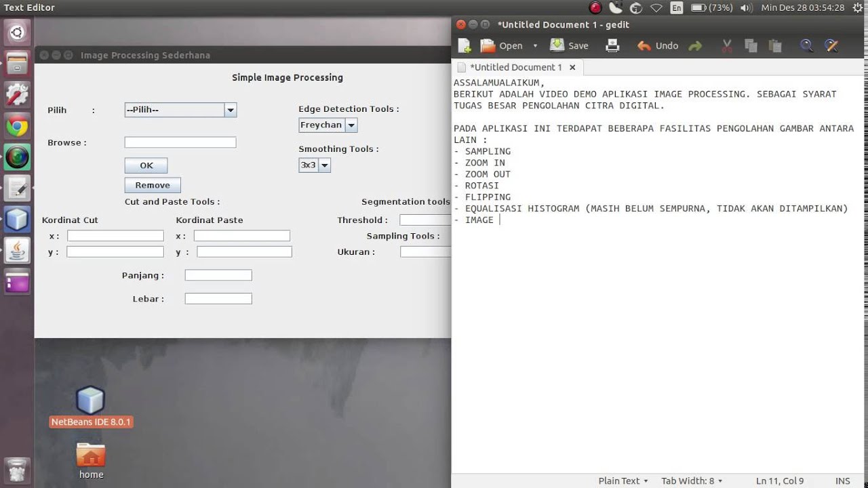This screenshot has width=868, height=488.
Task: Focus the Kordinat Cut y field
Action: pos(115,251)
